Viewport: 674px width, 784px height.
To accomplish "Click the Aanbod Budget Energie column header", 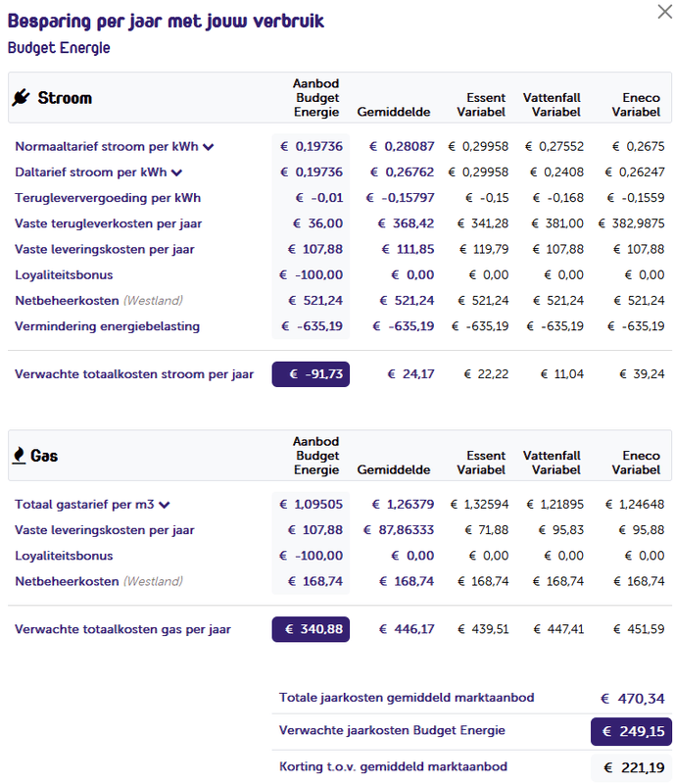I will 313,98.
